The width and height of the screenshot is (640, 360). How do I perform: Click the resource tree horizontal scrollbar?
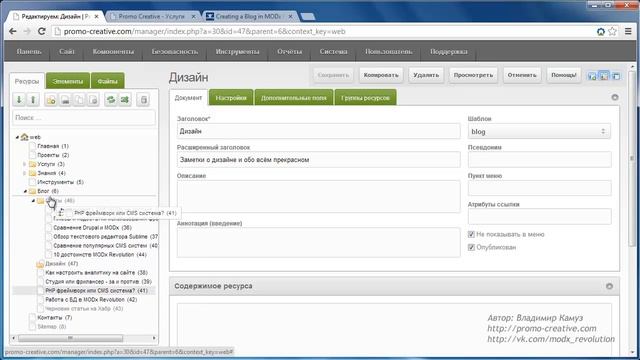tap(70, 338)
